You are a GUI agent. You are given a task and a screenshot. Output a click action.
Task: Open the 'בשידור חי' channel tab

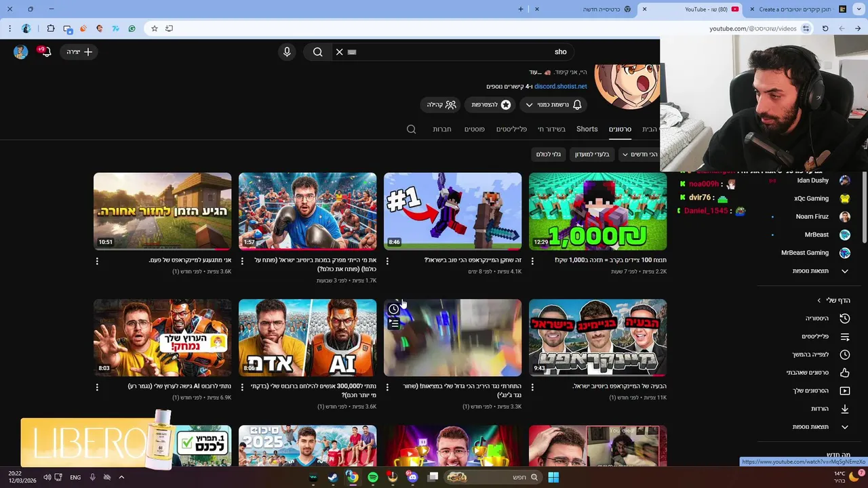pyautogui.click(x=551, y=129)
